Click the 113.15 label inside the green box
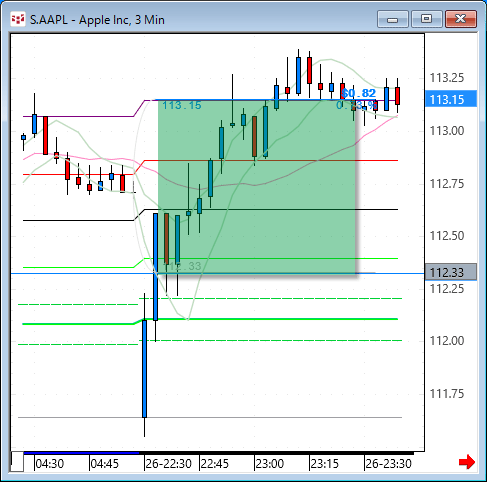Screen dimensions: 487x482 [182, 105]
